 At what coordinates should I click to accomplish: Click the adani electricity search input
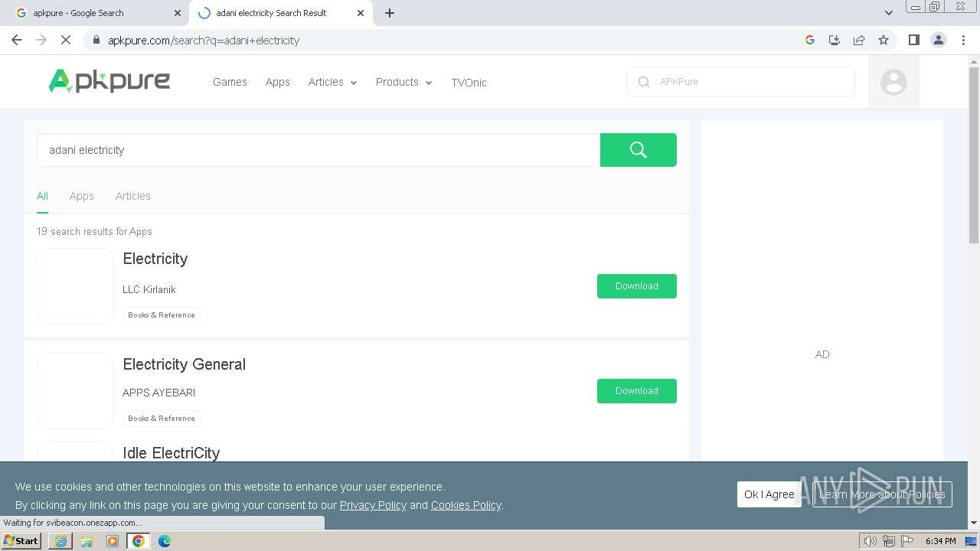click(x=318, y=150)
